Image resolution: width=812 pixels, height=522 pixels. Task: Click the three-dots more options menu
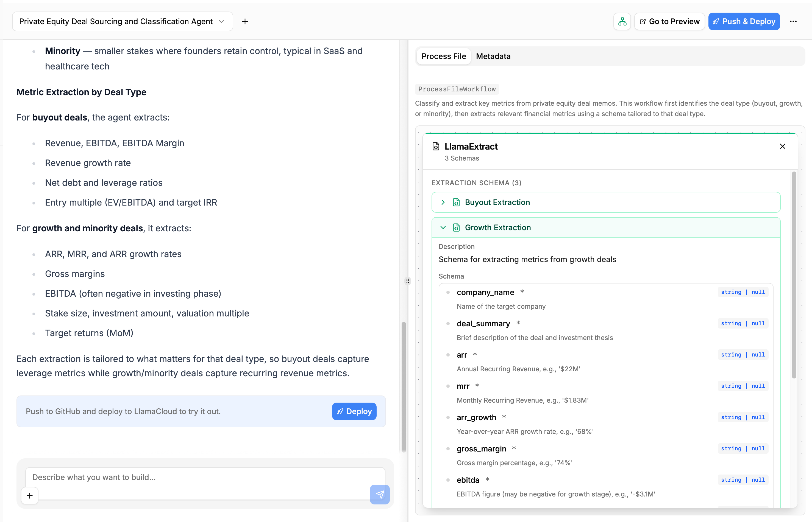[x=793, y=22]
